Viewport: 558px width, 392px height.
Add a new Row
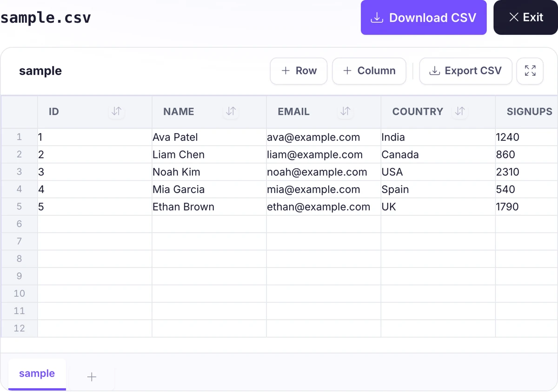coord(299,71)
